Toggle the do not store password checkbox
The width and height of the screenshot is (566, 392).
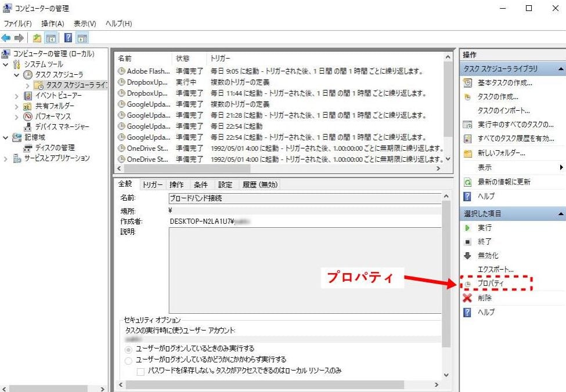point(140,371)
